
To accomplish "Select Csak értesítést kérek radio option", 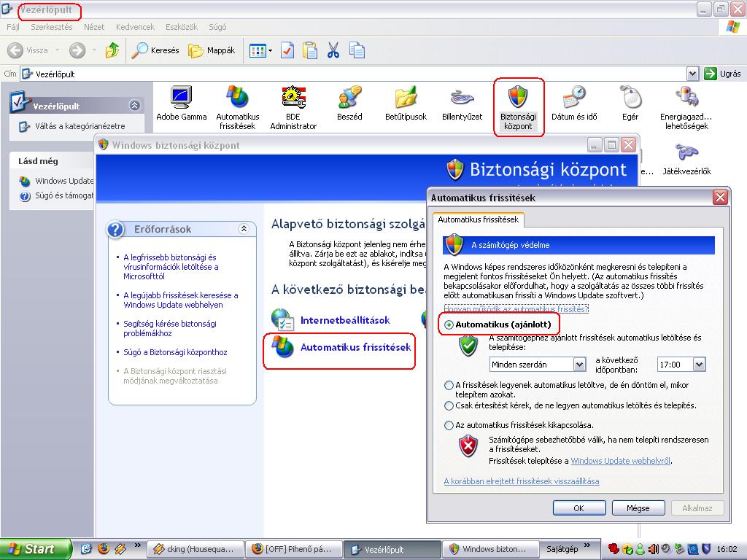I will click(449, 405).
